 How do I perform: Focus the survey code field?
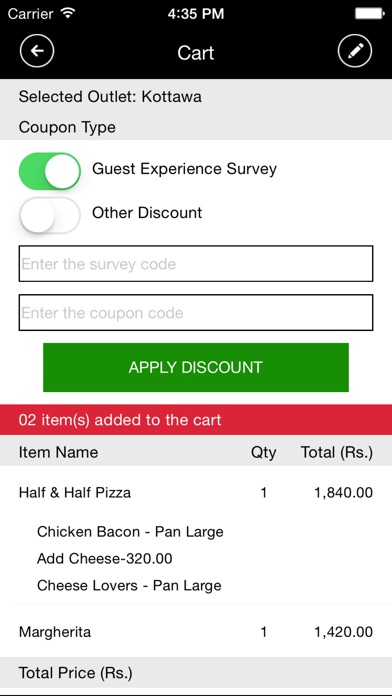click(196, 264)
